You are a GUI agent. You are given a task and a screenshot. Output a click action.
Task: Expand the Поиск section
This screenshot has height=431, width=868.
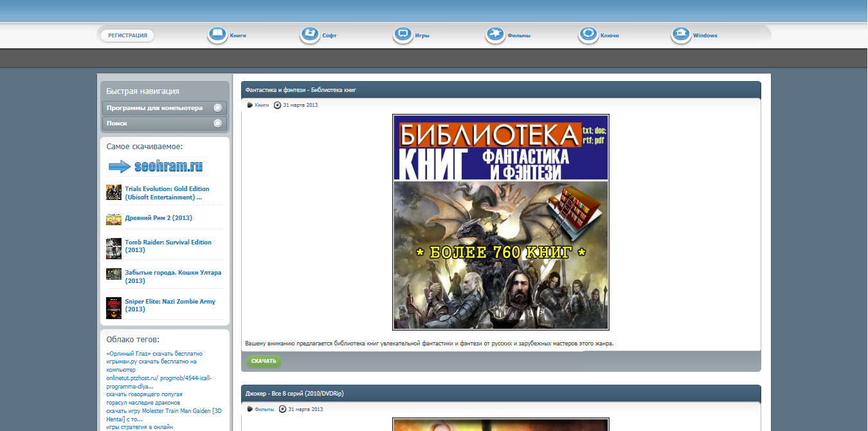pyautogui.click(x=165, y=124)
